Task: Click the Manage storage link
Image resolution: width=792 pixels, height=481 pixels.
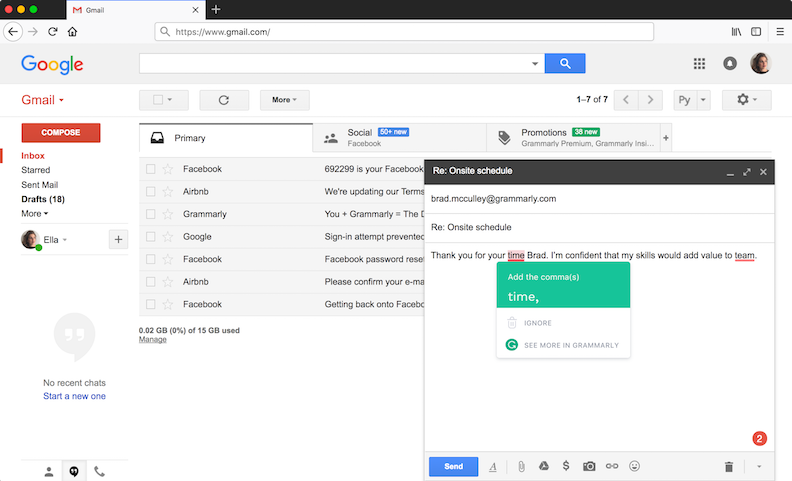Action: click(x=153, y=340)
